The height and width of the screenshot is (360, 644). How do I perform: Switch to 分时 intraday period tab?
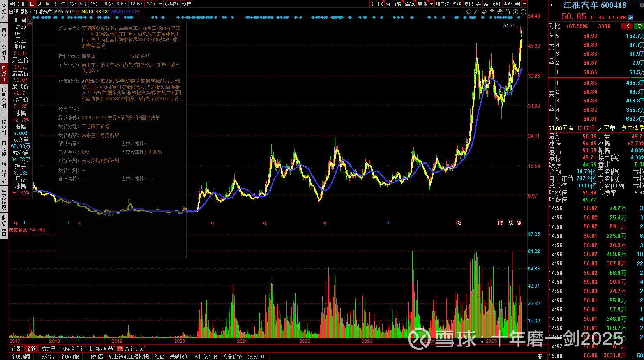click(22, 4)
